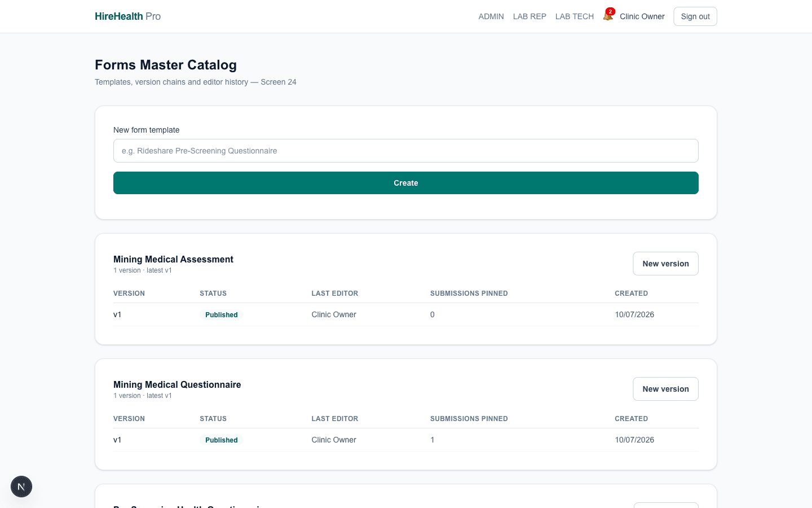The image size is (812, 508).
Task: Create new version of Mining Medical Questionnaire
Action: (x=665, y=389)
